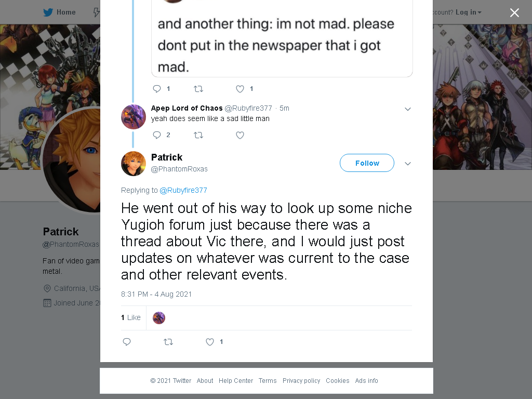
Task: Like the 'sad little man' tweet
Action: point(240,135)
